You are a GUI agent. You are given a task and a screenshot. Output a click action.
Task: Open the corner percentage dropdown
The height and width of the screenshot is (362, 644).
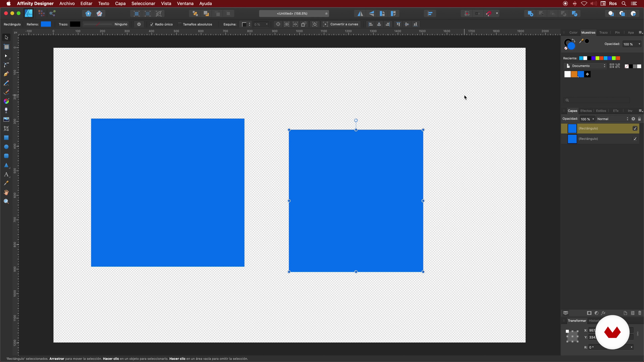[267, 24]
